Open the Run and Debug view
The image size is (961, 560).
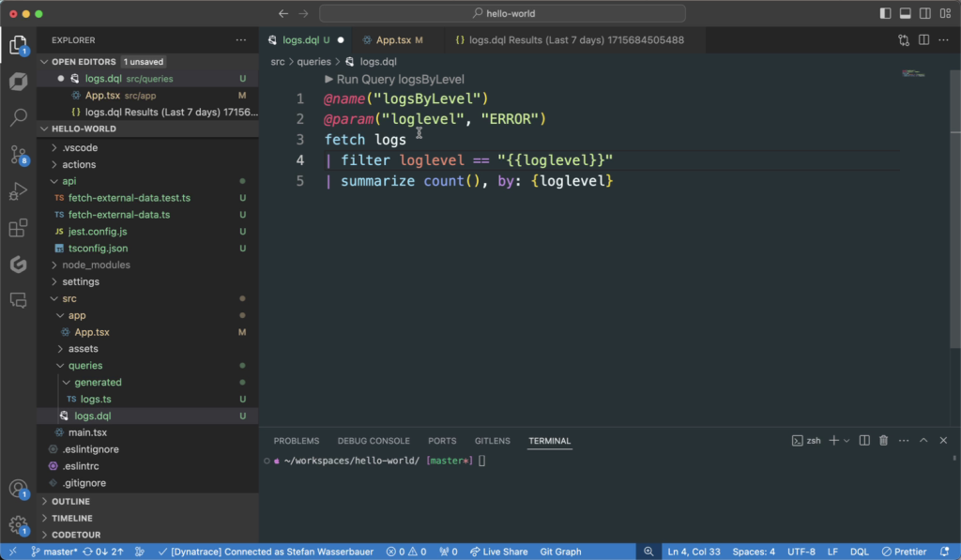click(x=19, y=190)
